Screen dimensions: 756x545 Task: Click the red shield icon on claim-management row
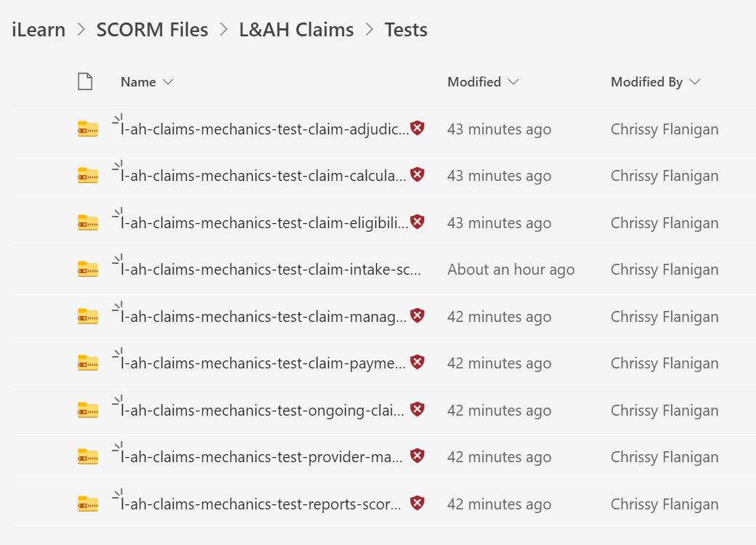(x=417, y=315)
